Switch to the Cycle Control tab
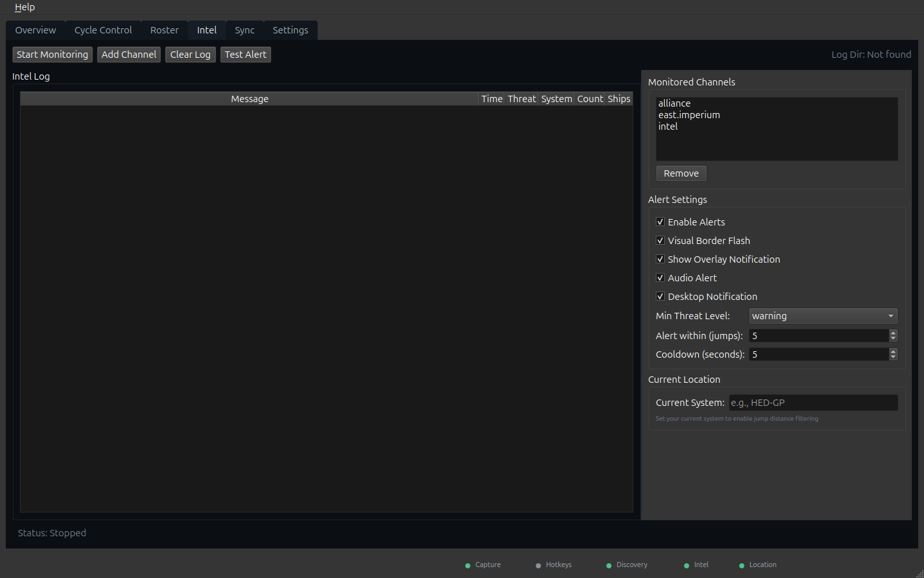Image resolution: width=924 pixels, height=578 pixels. [103, 30]
